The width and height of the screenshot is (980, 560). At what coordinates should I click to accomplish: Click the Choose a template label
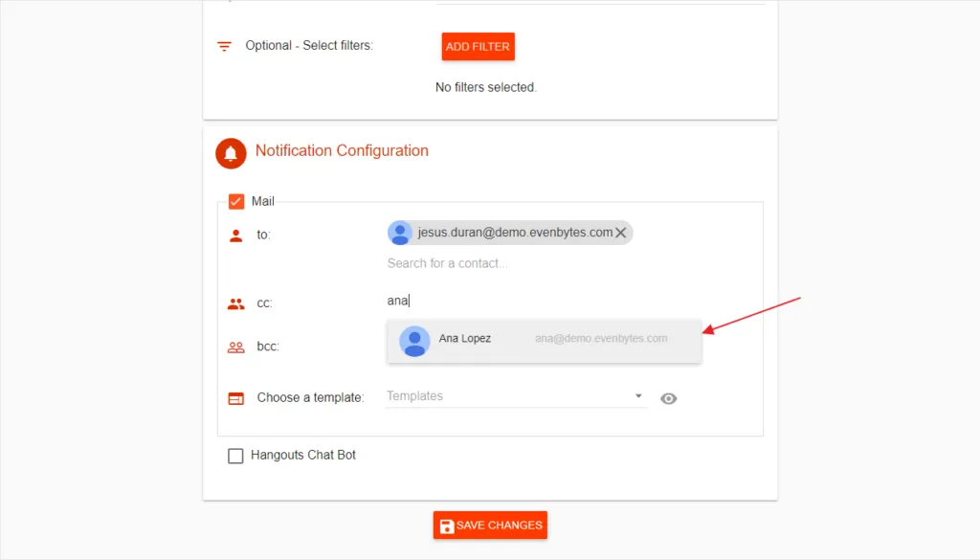[x=311, y=397]
